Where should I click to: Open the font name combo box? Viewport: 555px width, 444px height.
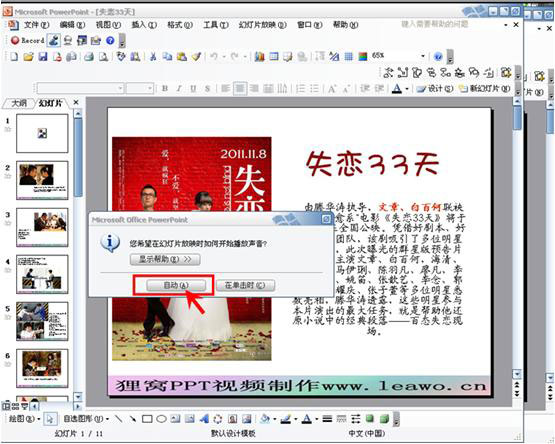[x=80, y=88]
